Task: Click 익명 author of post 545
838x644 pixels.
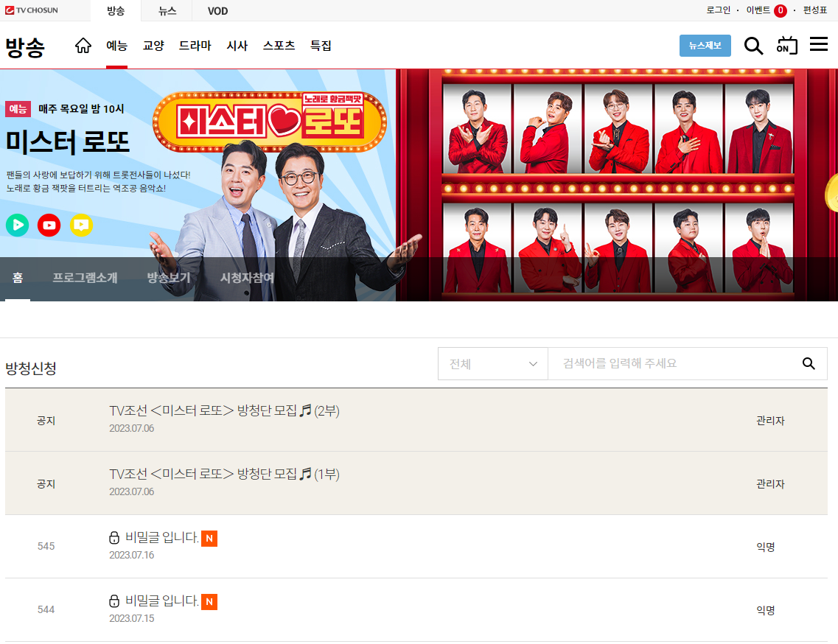Action: tap(765, 547)
